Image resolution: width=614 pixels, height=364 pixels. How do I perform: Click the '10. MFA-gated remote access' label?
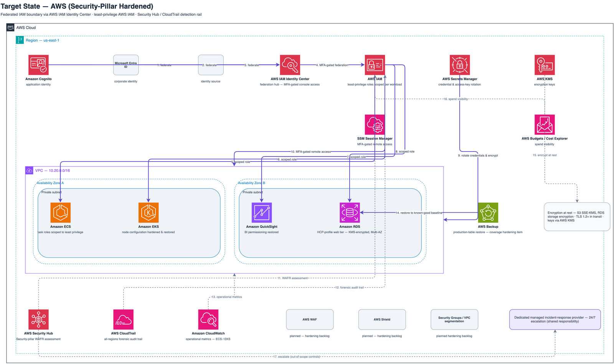tap(310, 152)
